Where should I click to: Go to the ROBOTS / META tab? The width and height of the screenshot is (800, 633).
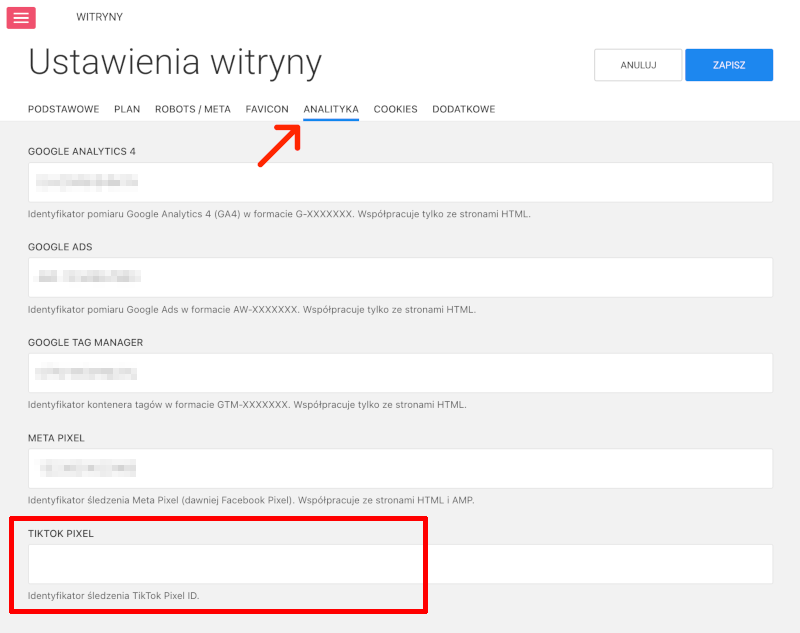pos(193,109)
